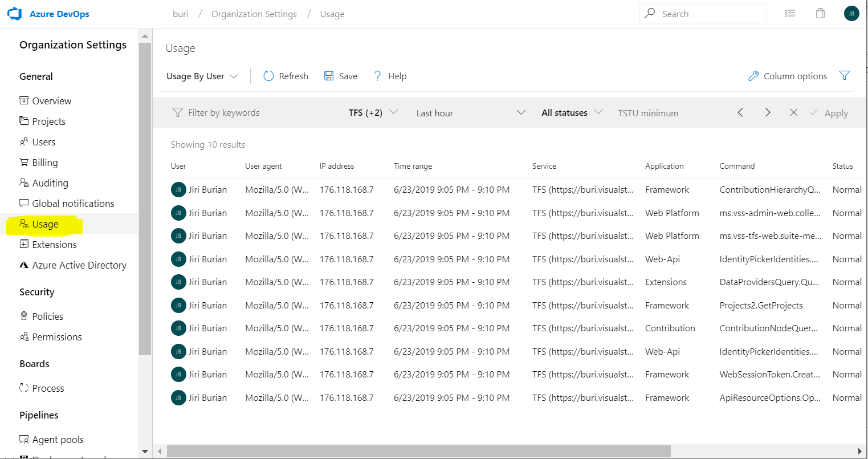The height and width of the screenshot is (459, 868).
Task: Click the Agent pools sidebar icon
Action: [x=24, y=439]
